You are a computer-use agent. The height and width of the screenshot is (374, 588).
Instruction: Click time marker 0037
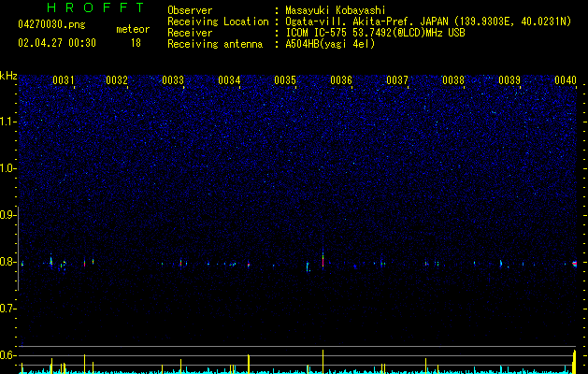pos(397,80)
